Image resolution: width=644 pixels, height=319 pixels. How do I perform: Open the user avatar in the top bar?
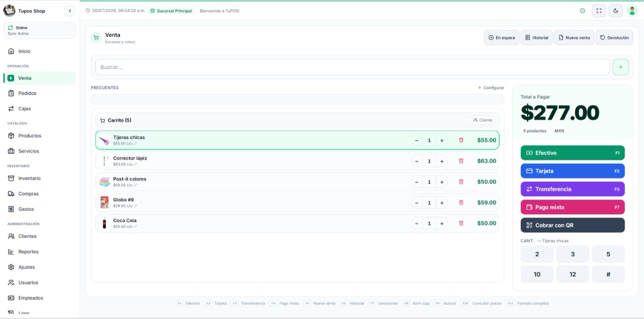pos(632,11)
